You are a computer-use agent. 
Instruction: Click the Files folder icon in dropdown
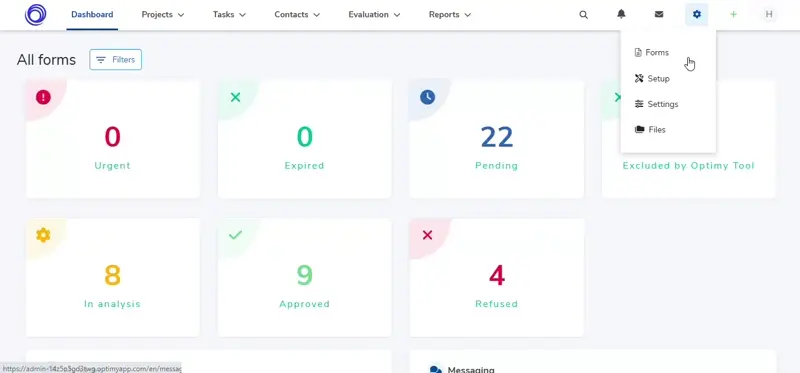(x=639, y=130)
